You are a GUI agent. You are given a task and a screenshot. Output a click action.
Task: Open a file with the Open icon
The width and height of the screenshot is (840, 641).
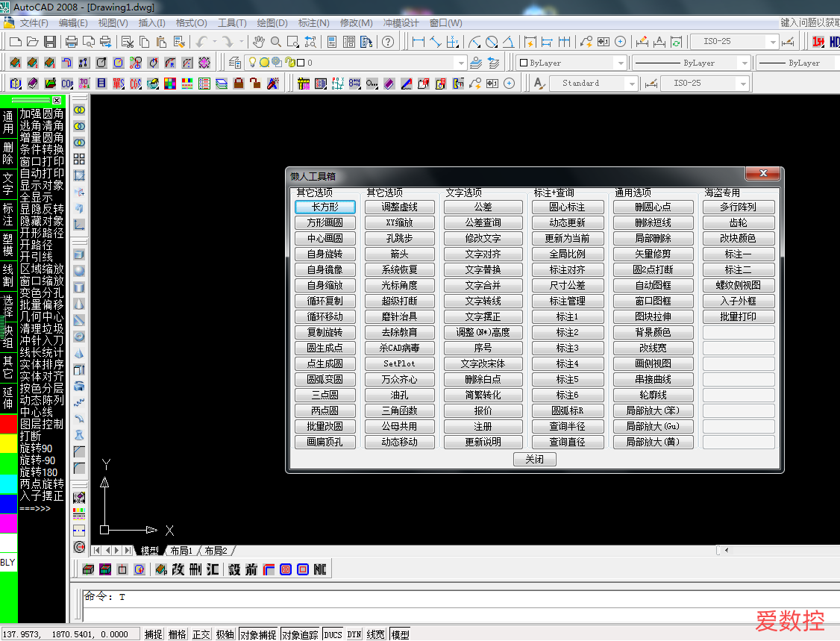(x=33, y=42)
